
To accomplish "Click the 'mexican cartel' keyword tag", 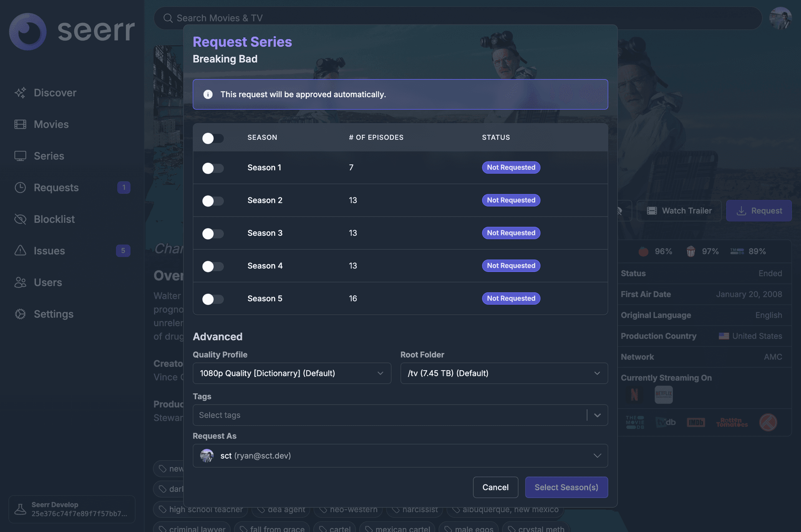I will point(397,528).
